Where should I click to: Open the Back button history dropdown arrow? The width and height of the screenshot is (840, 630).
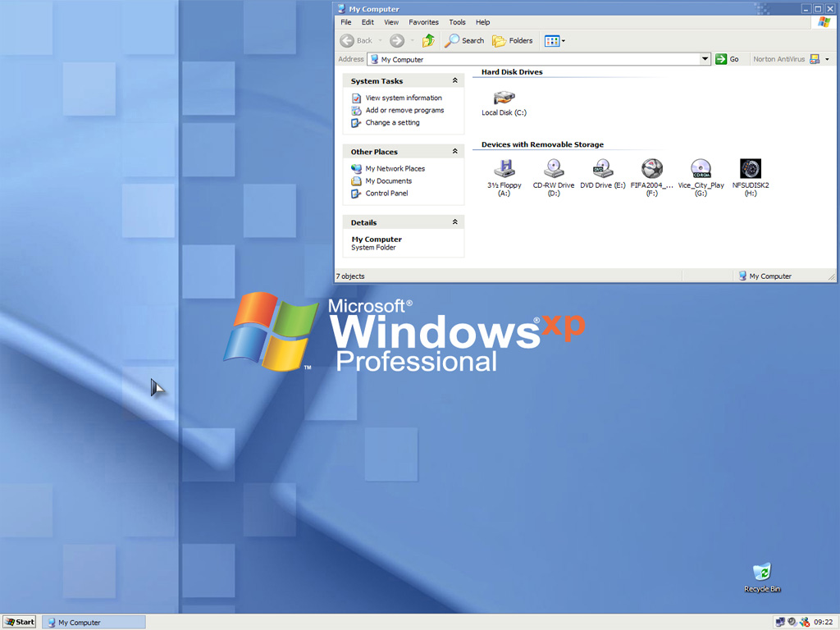tap(380, 41)
